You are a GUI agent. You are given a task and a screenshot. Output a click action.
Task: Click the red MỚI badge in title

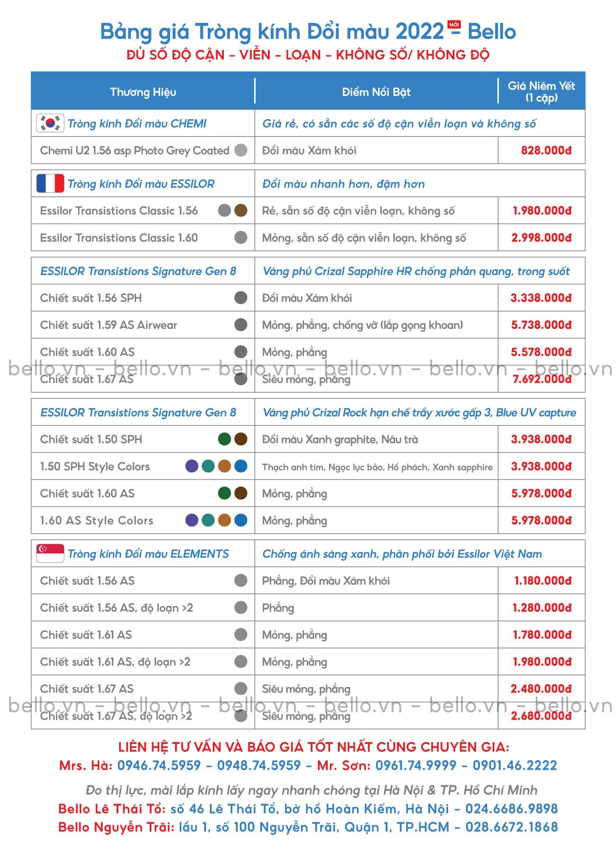(x=454, y=25)
